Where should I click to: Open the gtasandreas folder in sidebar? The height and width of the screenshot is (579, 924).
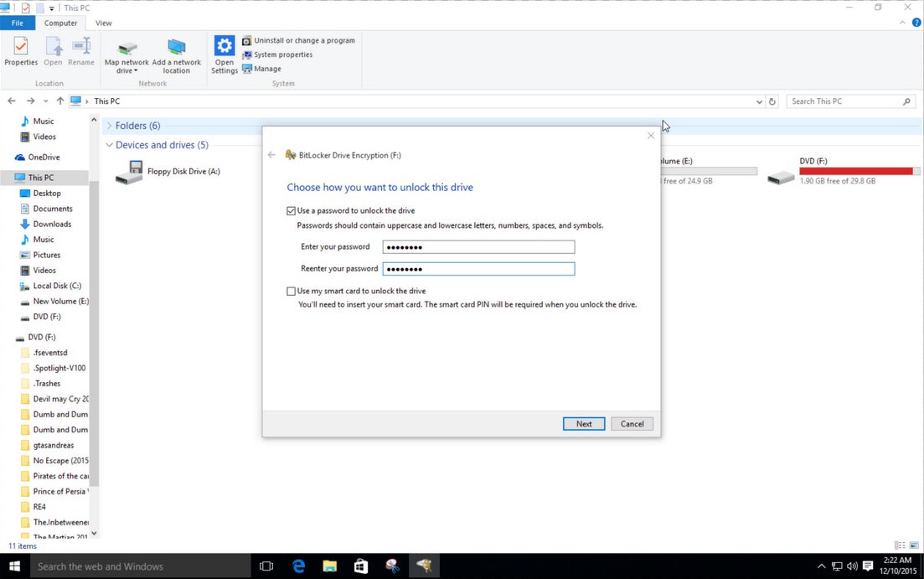47,445
